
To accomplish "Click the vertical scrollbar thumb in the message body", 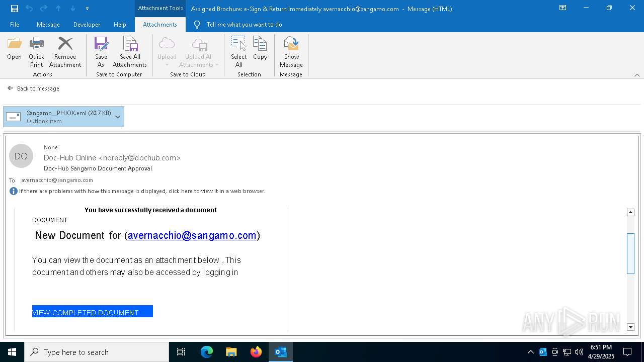I will click(x=631, y=253).
